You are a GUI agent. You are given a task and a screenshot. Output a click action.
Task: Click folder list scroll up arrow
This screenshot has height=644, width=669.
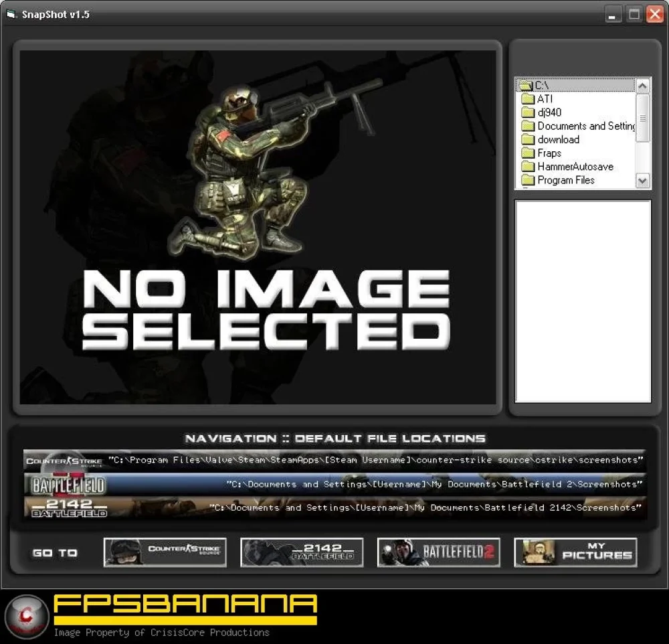click(642, 86)
